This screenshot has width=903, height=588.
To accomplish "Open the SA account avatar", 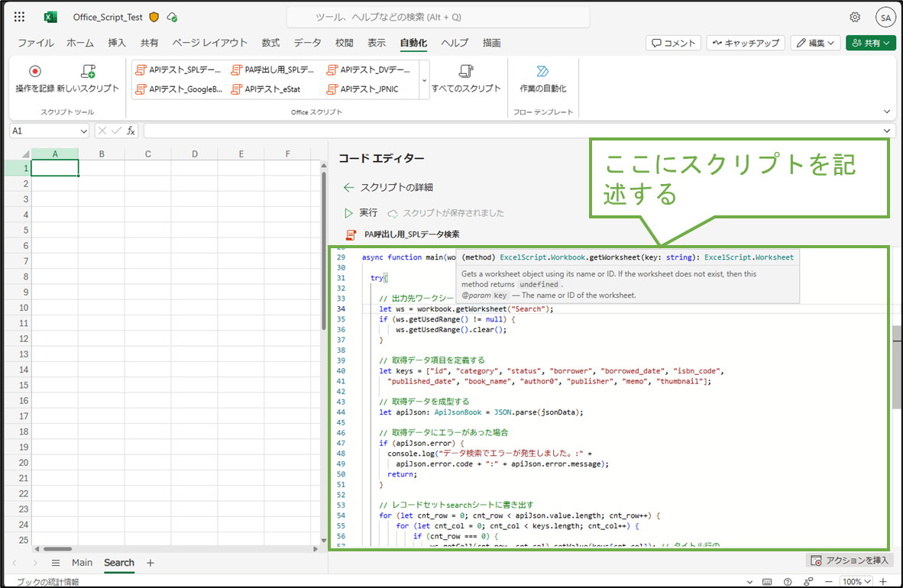I will point(885,18).
